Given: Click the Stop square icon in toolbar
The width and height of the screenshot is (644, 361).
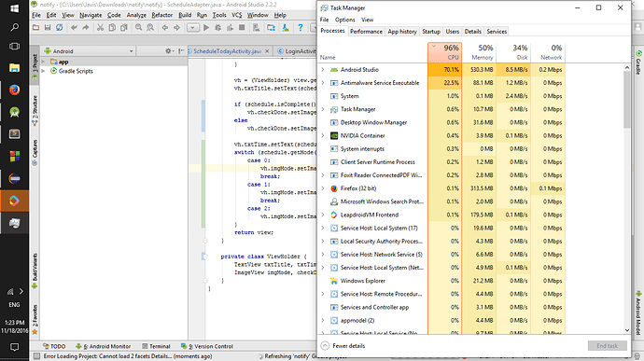Looking at the screenshot, I should 242,27.
